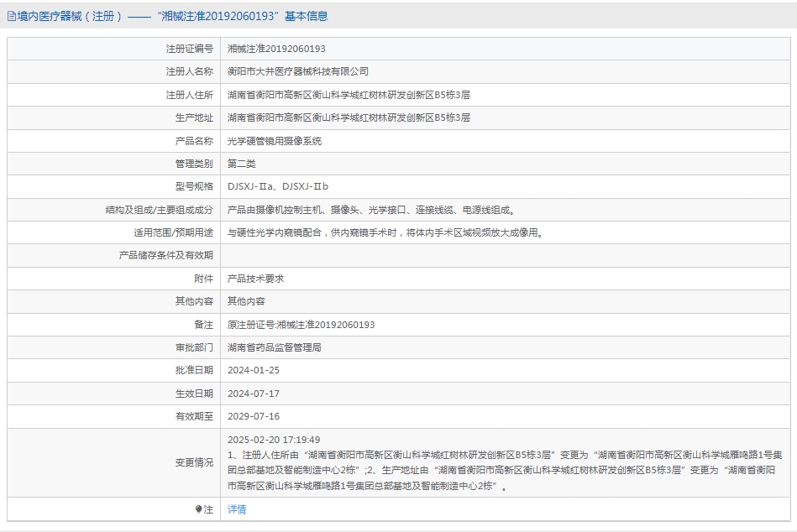Screen dimensions: 797x532
Task: Click the change timestamp 2025-02-20 17:19:49
Action: coord(274,440)
